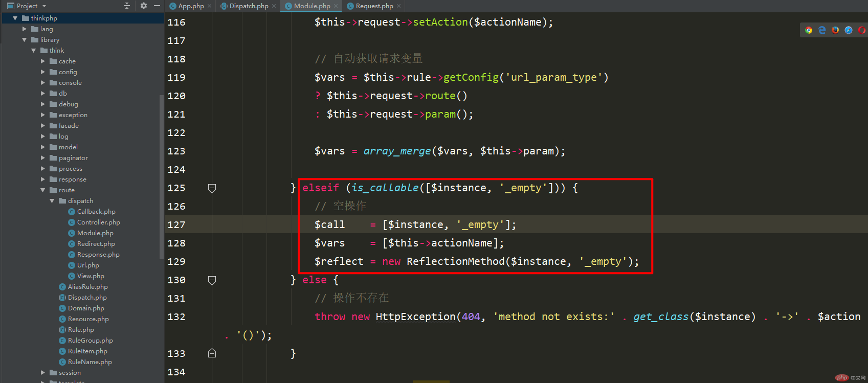Screen dimensions: 868x383
Task: Toggle code fold marker at line 130
Action: 212,280
